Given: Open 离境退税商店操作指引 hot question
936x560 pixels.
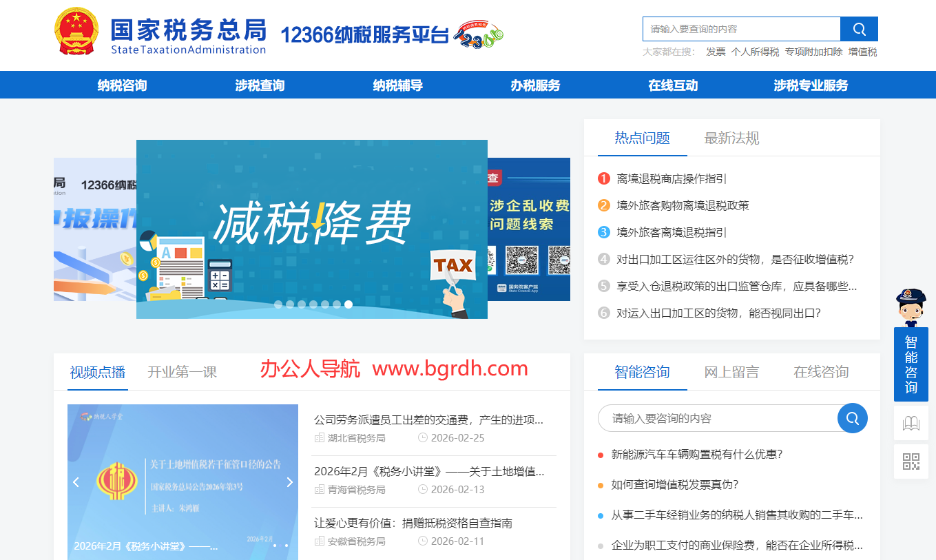Looking at the screenshot, I should (672, 178).
